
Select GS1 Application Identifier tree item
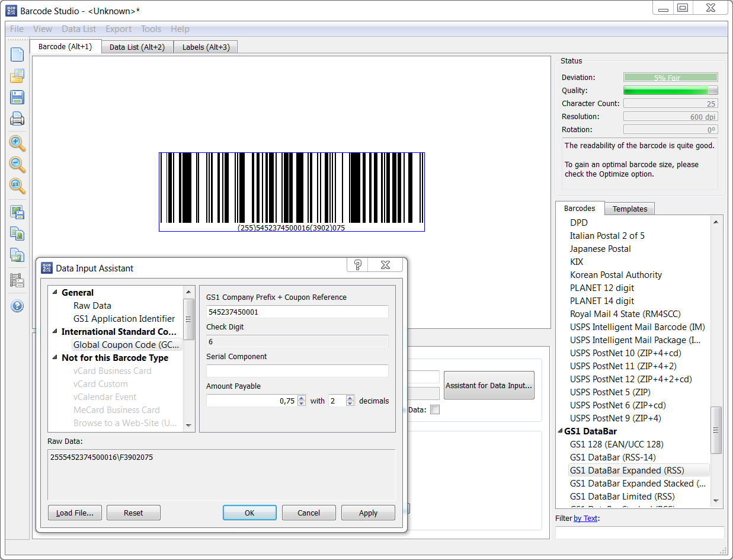tap(124, 319)
